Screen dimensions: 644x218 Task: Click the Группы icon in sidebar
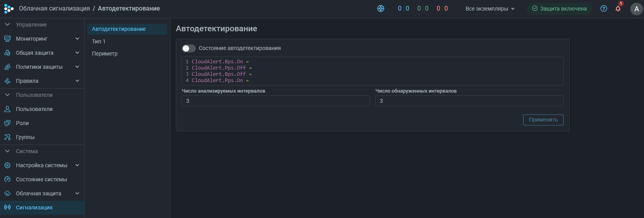pyautogui.click(x=7, y=137)
